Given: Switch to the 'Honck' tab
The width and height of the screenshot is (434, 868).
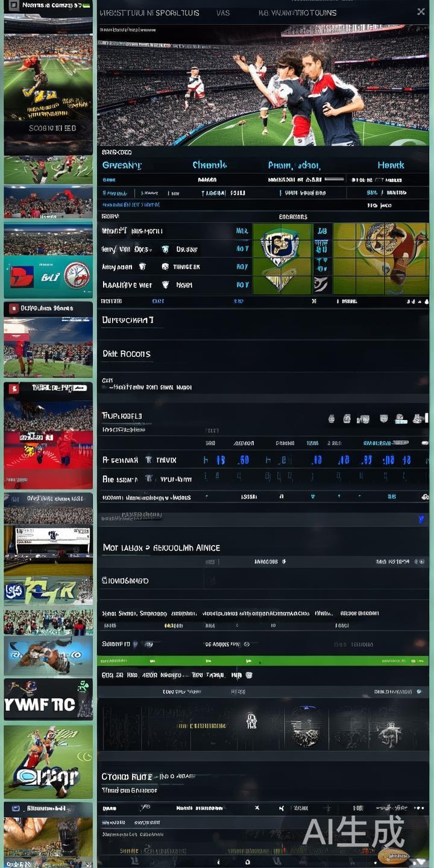Looking at the screenshot, I should 391,165.
